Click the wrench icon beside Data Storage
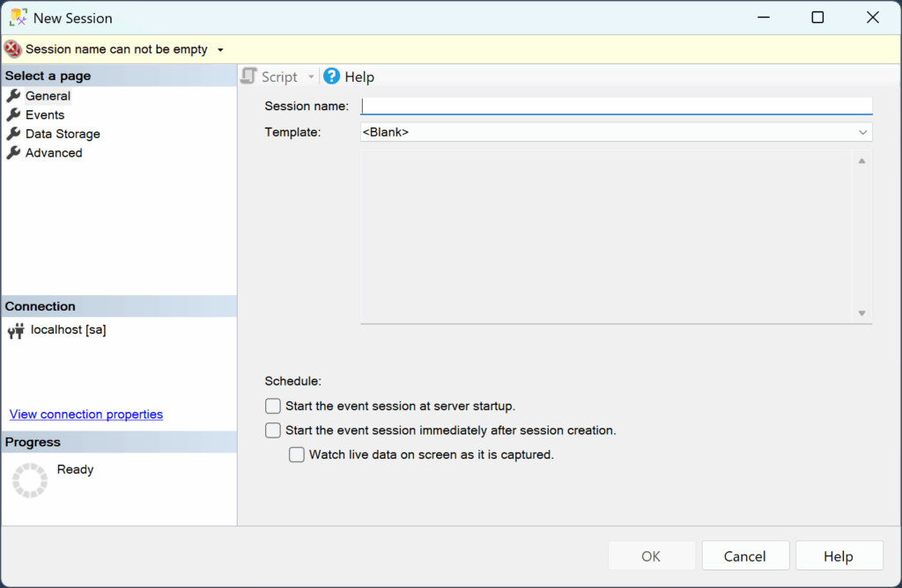 pyautogui.click(x=14, y=133)
